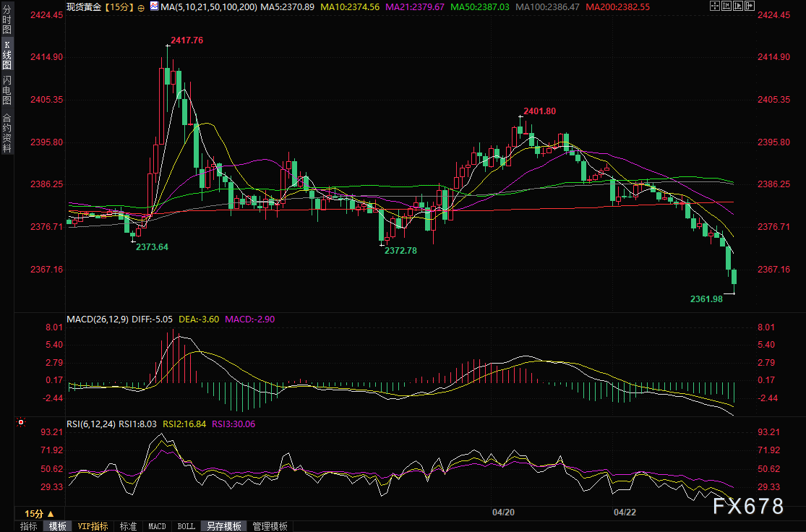Viewport: 806px width, 532px height.
Task: Click the crosshair cursor icon at top right
Action: pyautogui.click(x=714, y=7)
